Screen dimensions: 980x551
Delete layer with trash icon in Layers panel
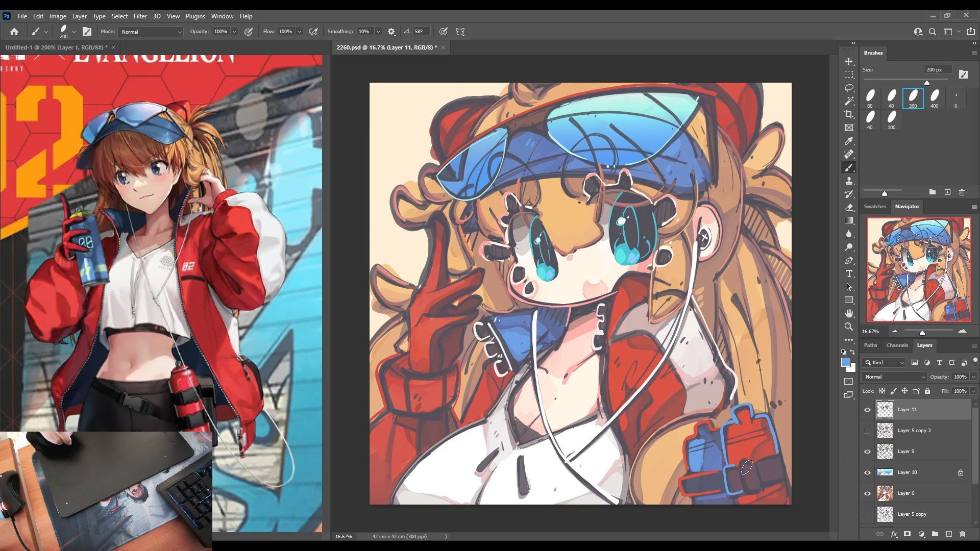tap(962, 534)
